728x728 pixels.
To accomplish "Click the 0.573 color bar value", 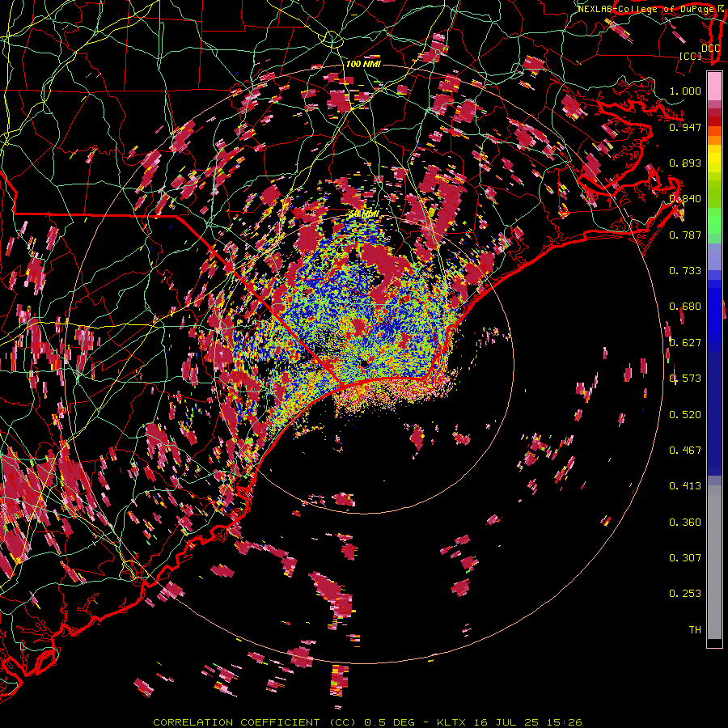I will tap(685, 379).
